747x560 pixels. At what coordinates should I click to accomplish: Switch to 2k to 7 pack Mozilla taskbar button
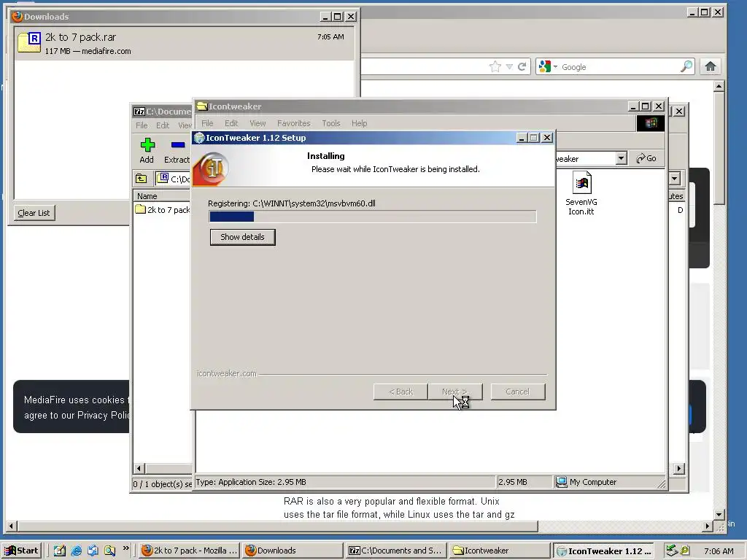coord(190,551)
